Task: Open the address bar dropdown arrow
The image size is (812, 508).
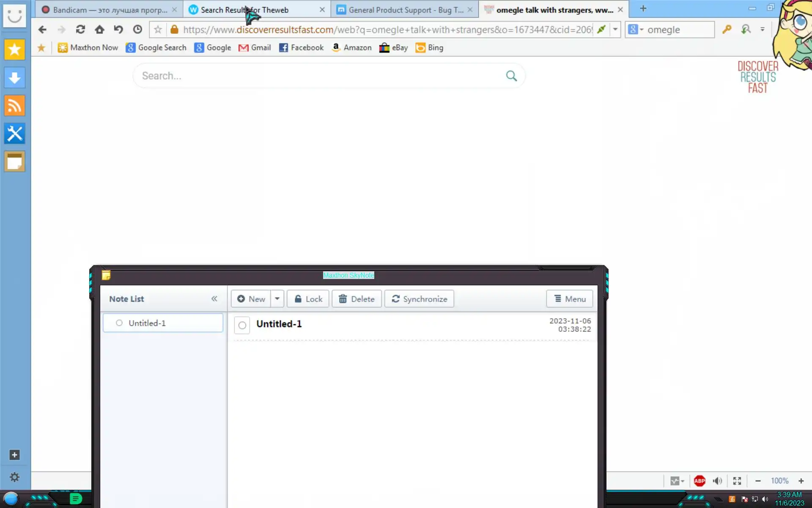Action: coord(615,30)
